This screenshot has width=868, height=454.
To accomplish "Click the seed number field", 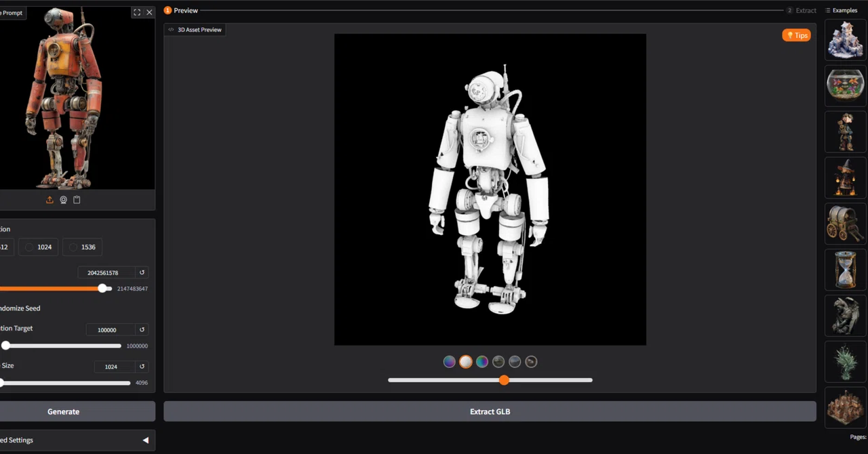I will (x=106, y=272).
